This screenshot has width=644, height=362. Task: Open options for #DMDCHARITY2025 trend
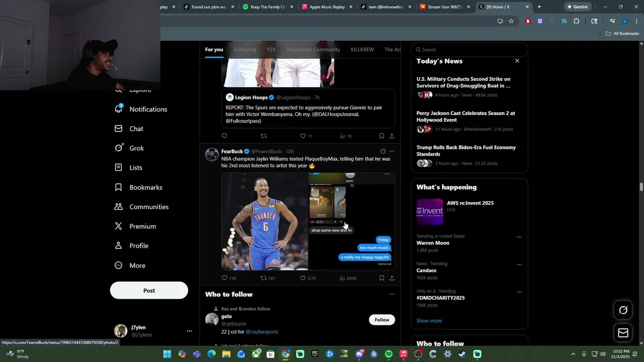[x=519, y=292]
